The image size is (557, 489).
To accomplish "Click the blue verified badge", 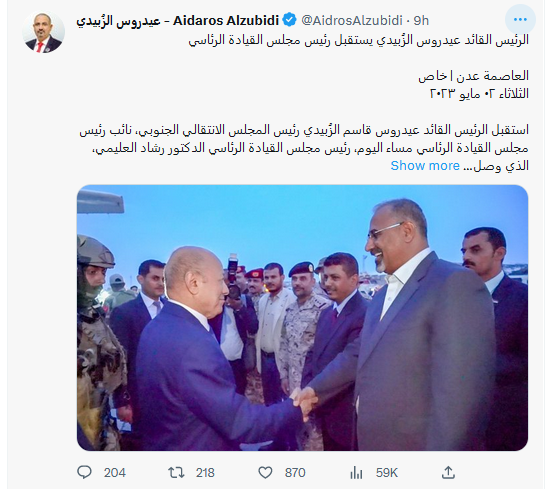I will [290, 20].
